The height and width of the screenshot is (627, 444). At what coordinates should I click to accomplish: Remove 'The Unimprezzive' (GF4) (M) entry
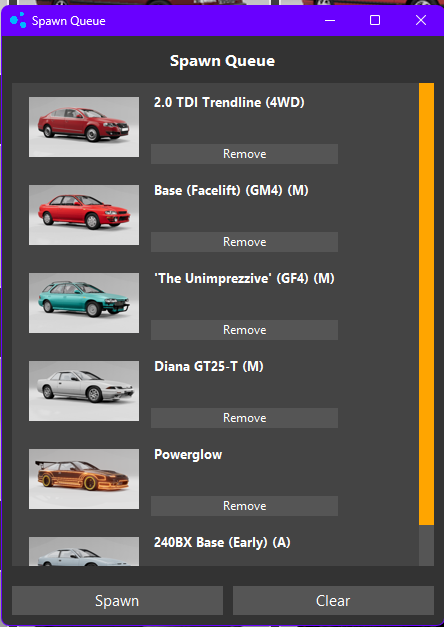[x=244, y=330]
